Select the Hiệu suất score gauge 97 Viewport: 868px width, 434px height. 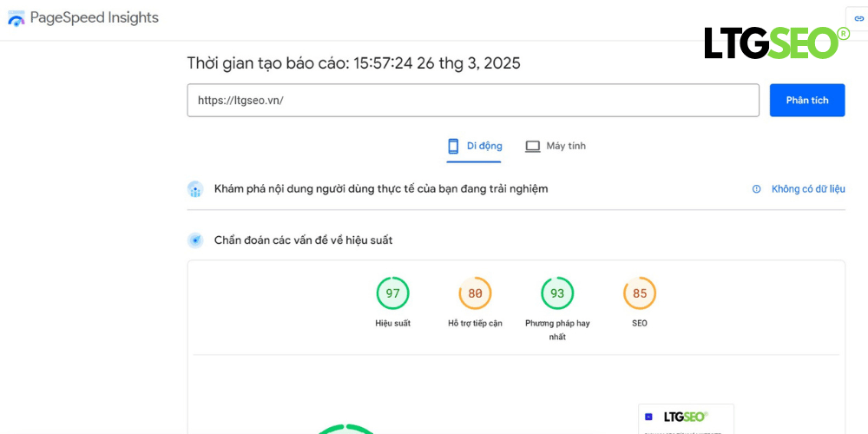(x=392, y=293)
